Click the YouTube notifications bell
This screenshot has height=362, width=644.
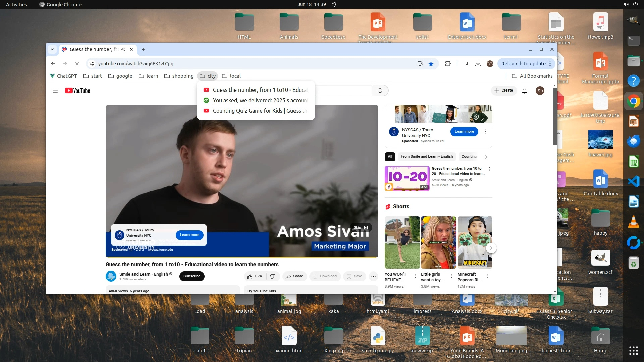click(x=524, y=91)
